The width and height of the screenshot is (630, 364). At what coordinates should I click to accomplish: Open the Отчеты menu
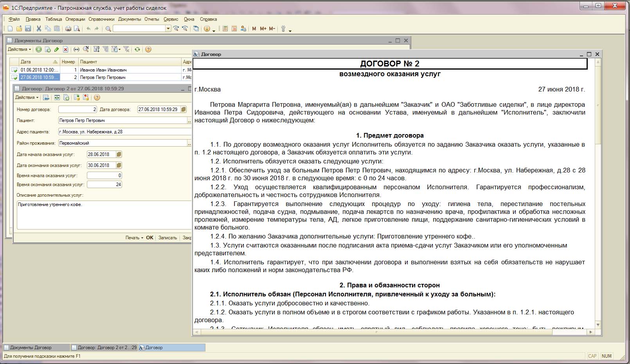point(151,19)
